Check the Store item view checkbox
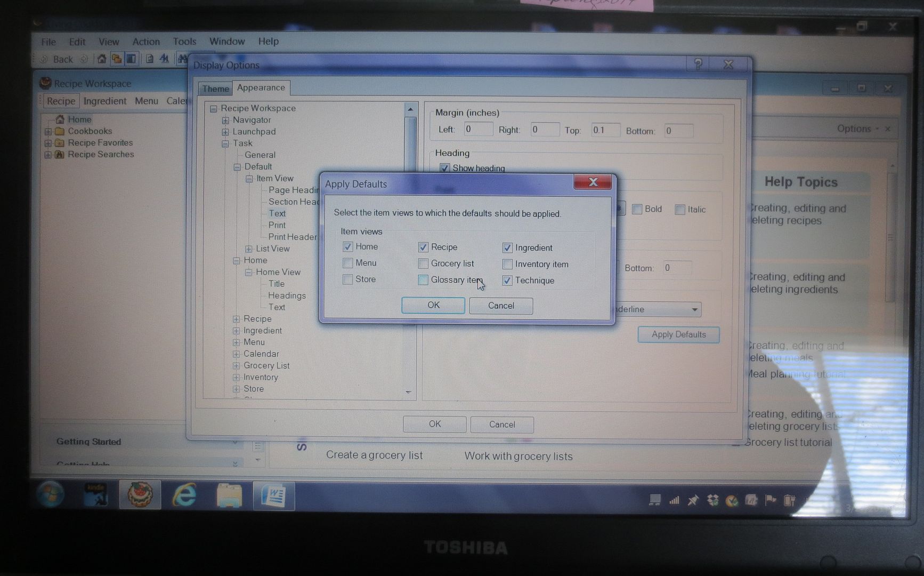Viewport: 924px width, 576px height. point(347,279)
